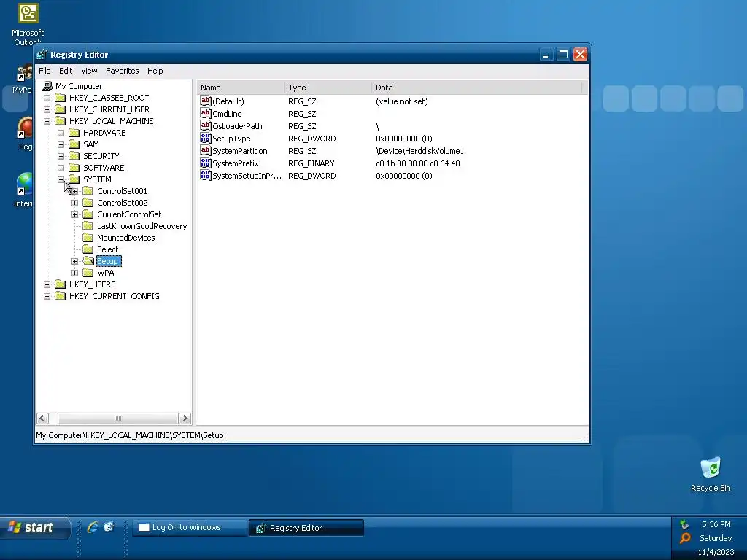Sort values by the Type column header
The width and height of the screenshot is (747, 560).
328,87
